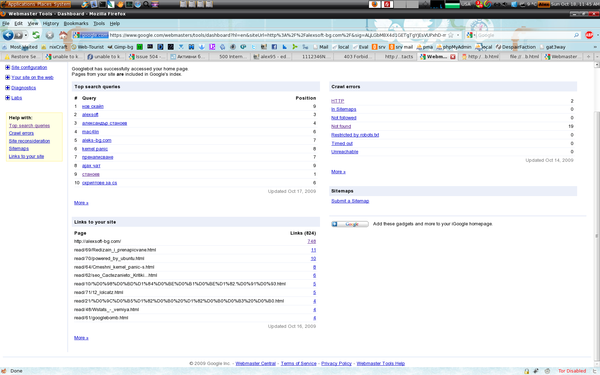This screenshot has height=375, width=600.
Task: Open the Webmaster Central footer link
Action: click(255, 364)
